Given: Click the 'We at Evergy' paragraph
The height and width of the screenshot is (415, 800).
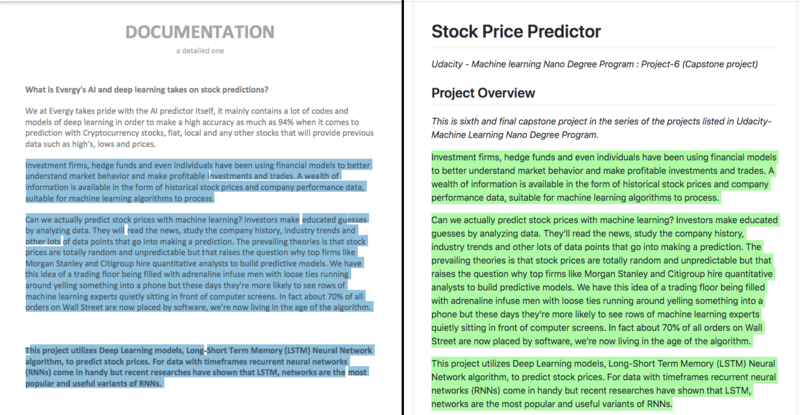Looking at the screenshot, I should [199, 128].
